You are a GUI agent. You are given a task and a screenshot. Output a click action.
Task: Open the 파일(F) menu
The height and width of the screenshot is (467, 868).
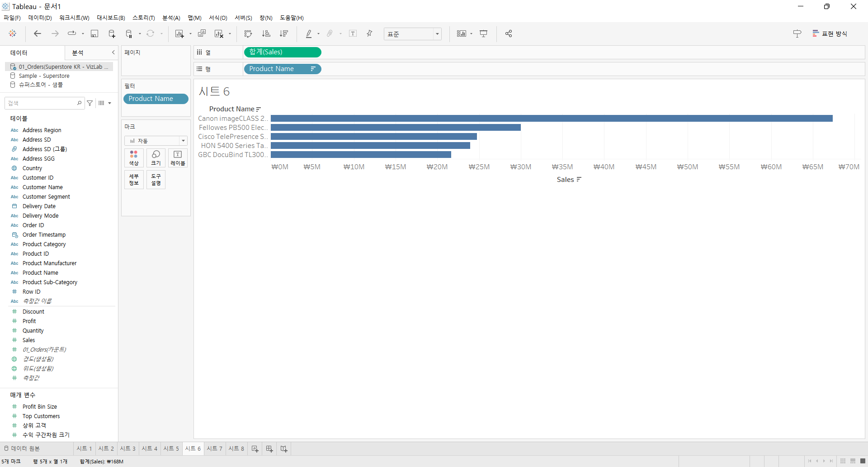click(x=12, y=18)
